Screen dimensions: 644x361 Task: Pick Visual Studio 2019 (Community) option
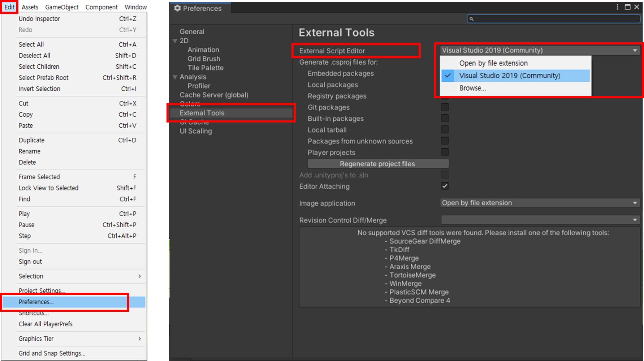(515, 76)
